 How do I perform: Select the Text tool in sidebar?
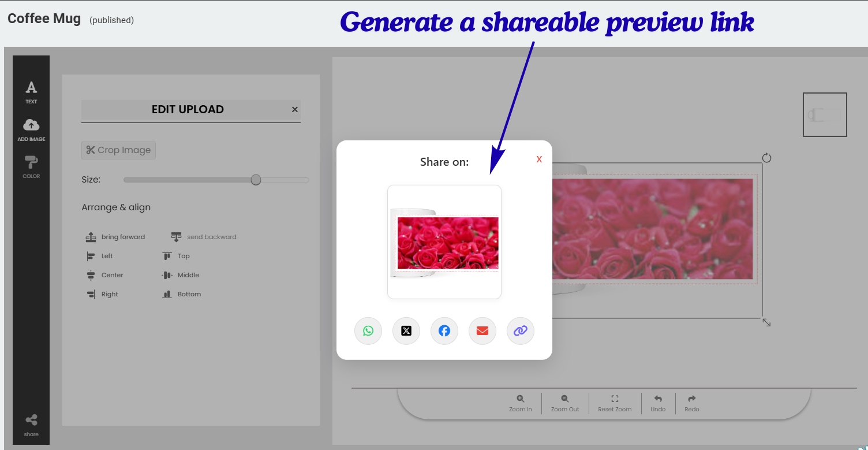click(x=31, y=92)
